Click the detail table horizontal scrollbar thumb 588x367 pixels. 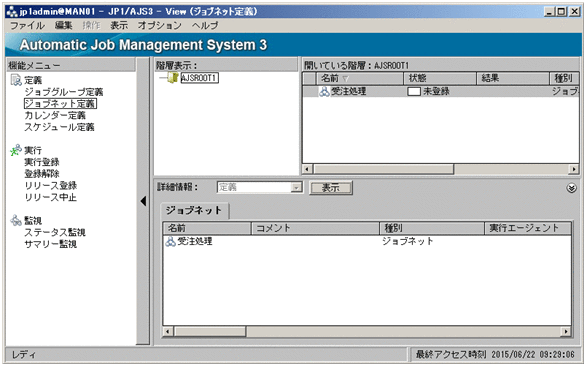(210, 331)
